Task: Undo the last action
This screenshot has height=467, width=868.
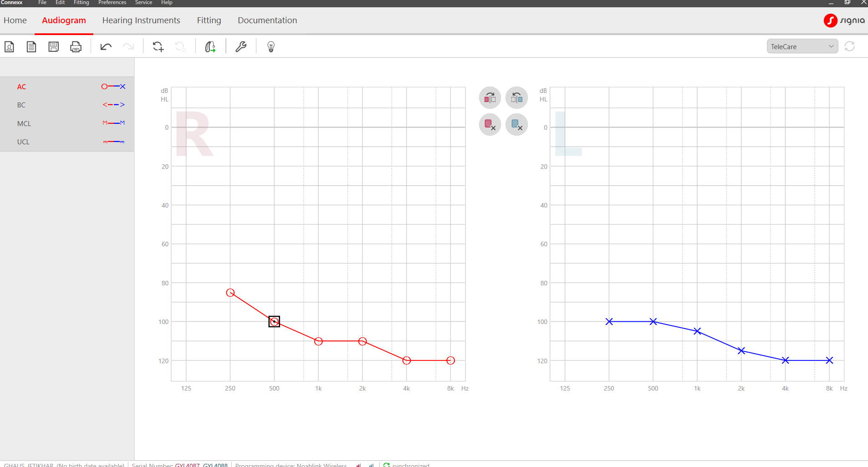Action: [106, 47]
